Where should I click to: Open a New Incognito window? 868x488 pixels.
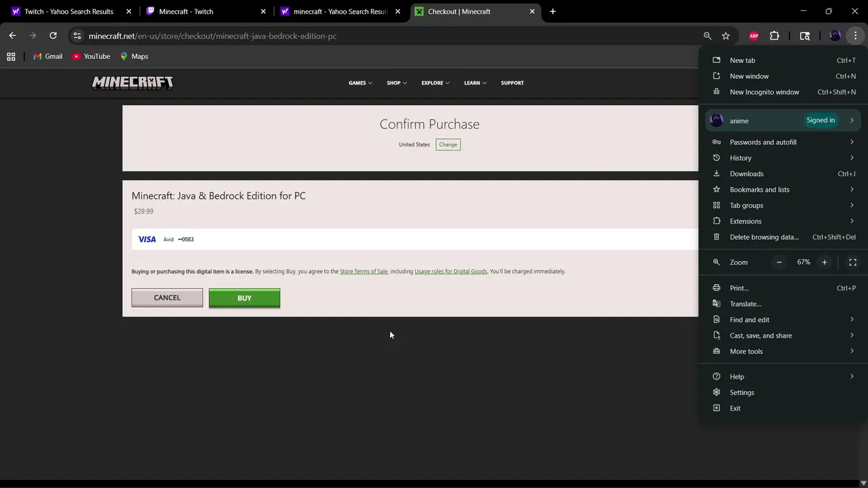783,92
